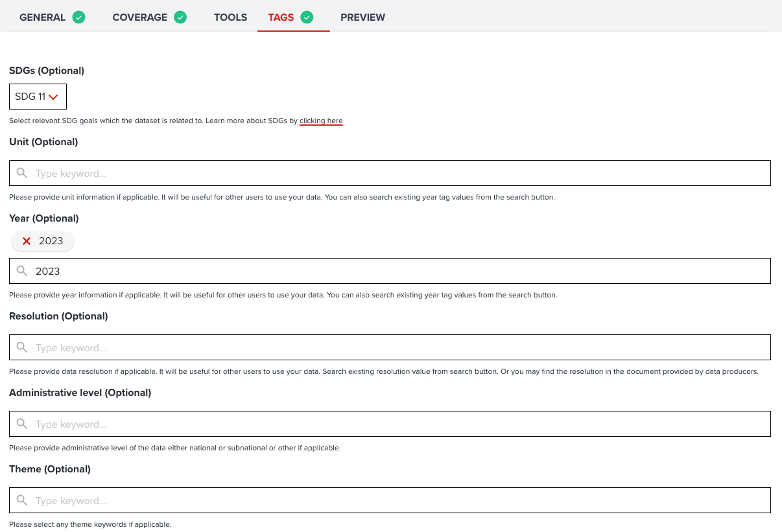Screen dimensions: 782x532
Task: Click the green checkmark on the GENERAL tab
Action: click(x=78, y=17)
